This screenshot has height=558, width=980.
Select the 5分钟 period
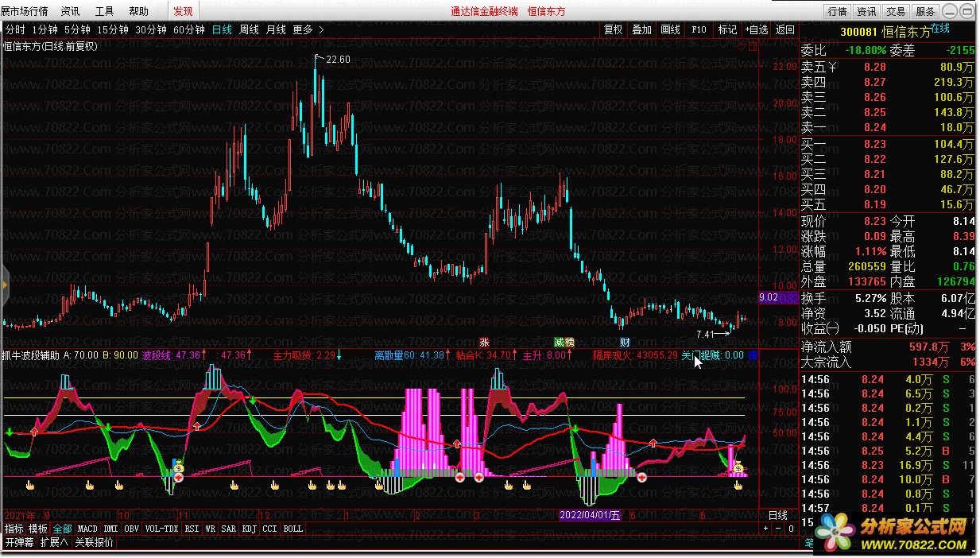click(77, 29)
